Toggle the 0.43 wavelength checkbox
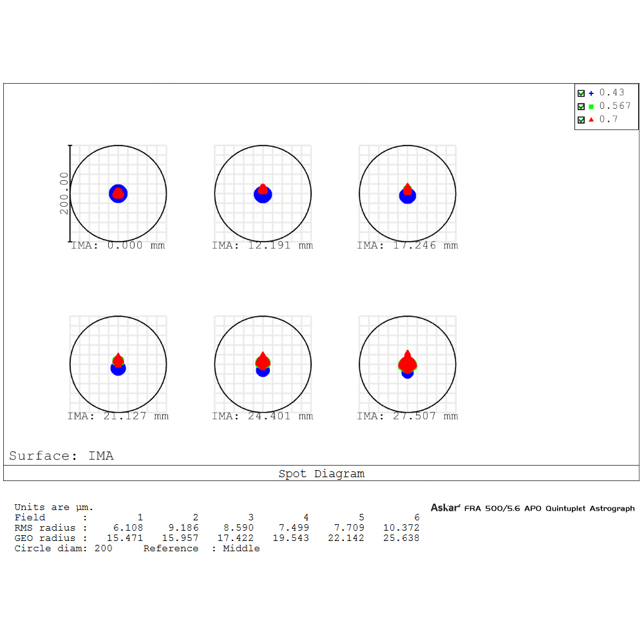The image size is (644, 644). [x=581, y=93]
